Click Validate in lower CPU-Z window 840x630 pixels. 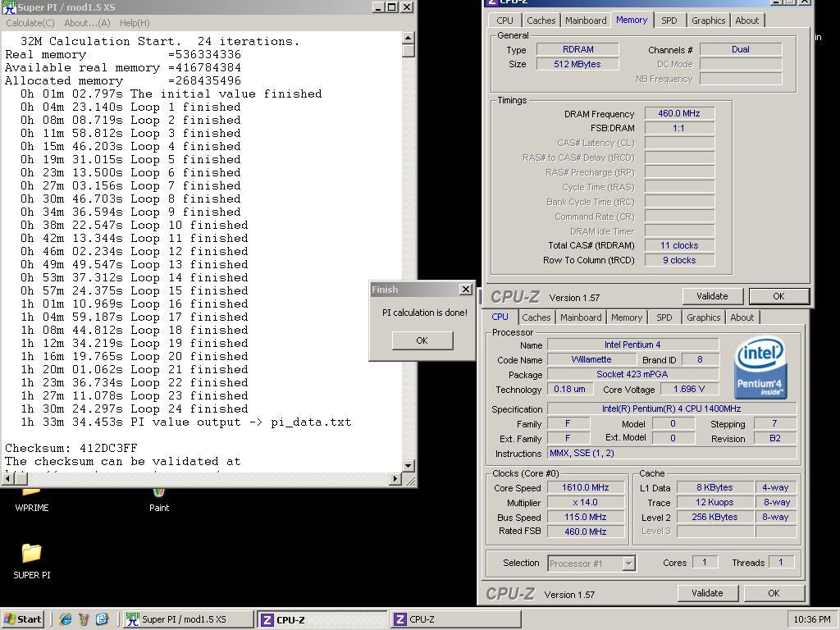707,593
